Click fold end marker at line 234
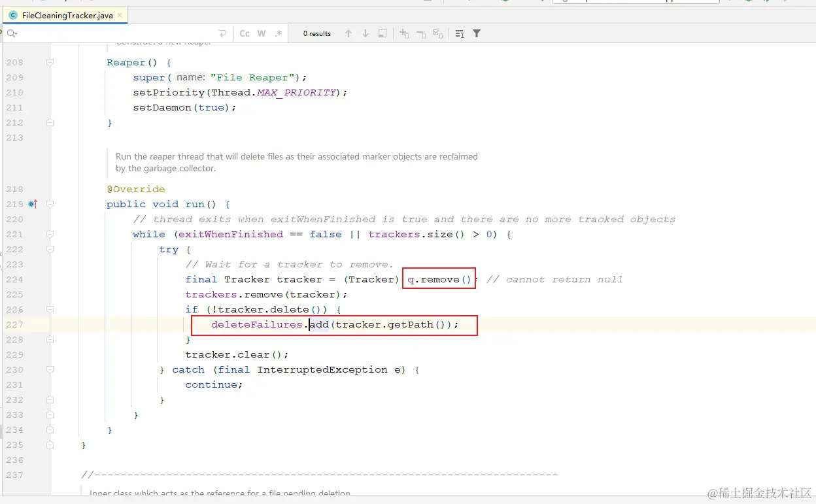 coord(50,429)
